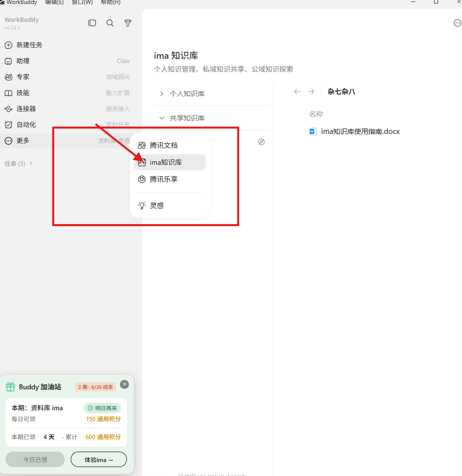
Task: Click the 连接器 link icon
Action: [8, 109]
